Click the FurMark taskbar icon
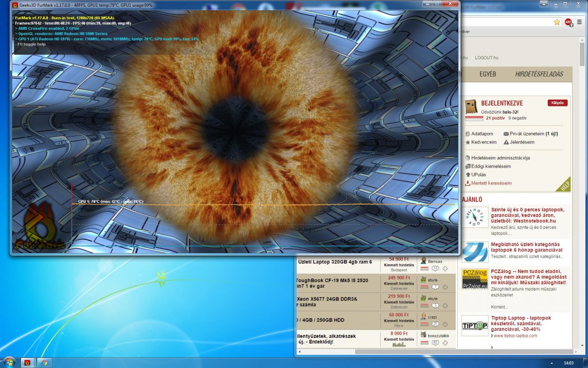 (27, 363)
